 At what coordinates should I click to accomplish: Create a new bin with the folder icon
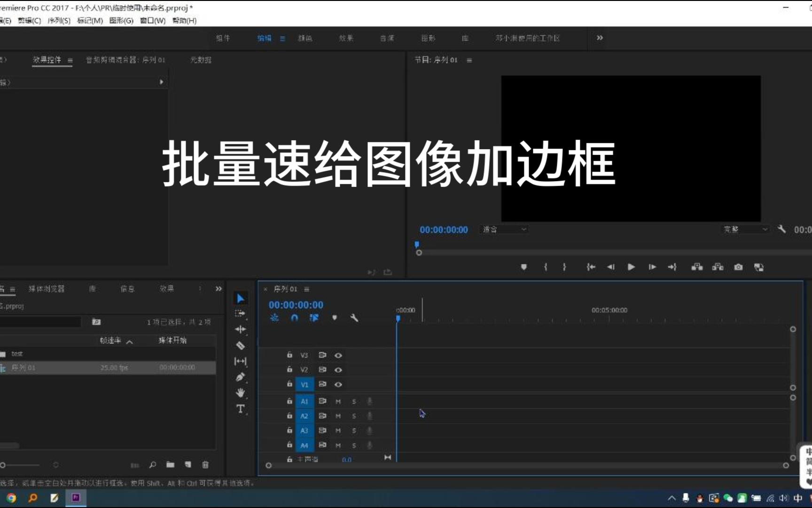point(170,465)
